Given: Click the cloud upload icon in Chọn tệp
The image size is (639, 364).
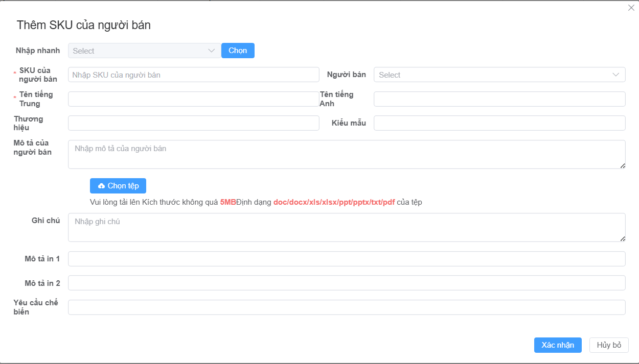Looking at the screenshot, I should 101,186.
